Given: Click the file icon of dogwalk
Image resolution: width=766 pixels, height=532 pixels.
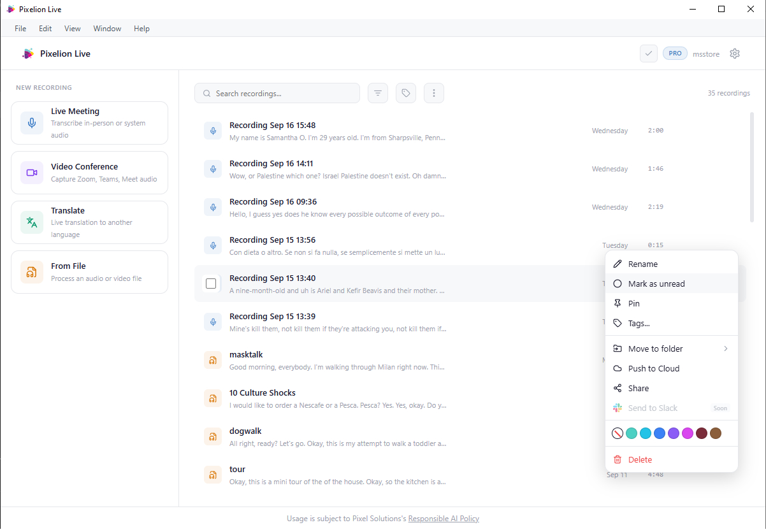Looking at the screenshot, I should 213,436.
